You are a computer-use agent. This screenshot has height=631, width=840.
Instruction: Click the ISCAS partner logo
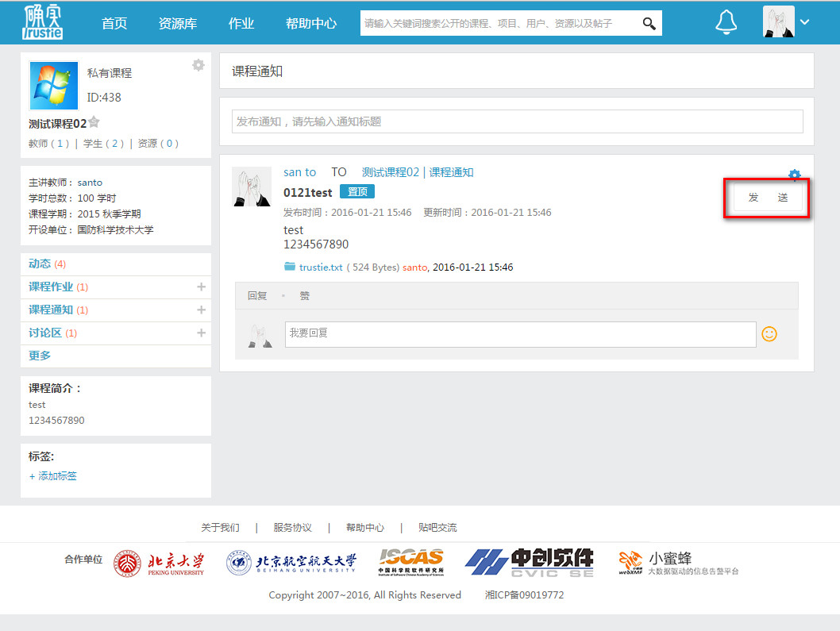[411, 561]
